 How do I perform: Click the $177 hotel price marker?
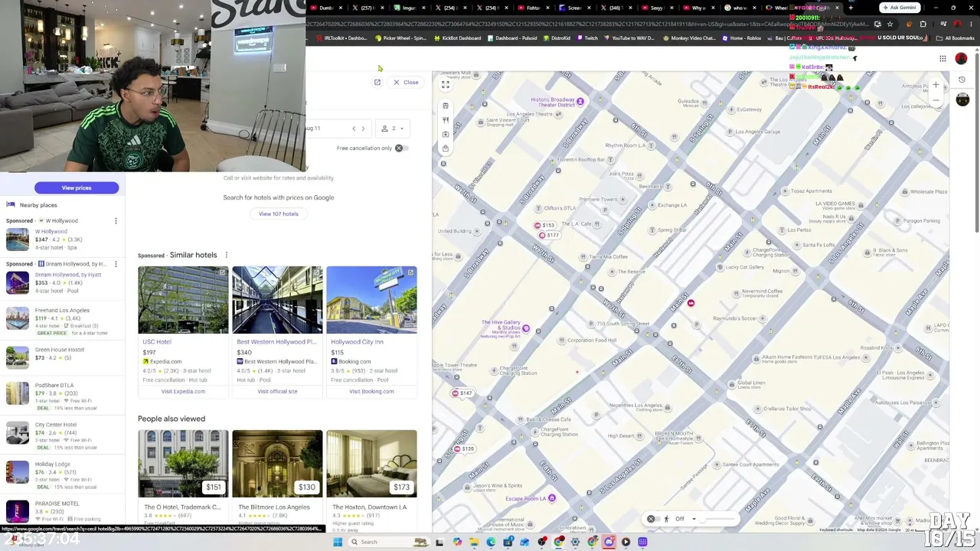point(548,235)
